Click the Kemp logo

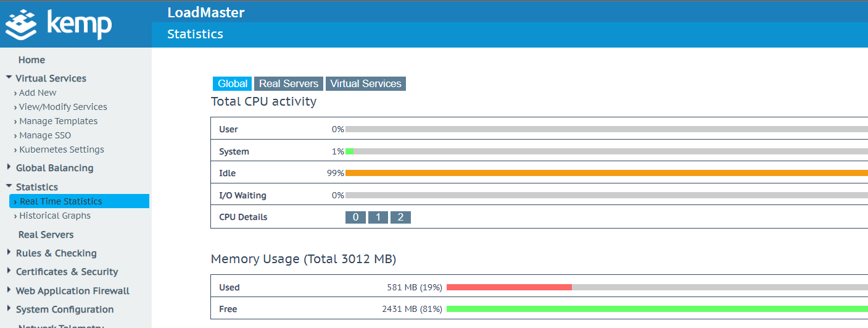point(59,25)
